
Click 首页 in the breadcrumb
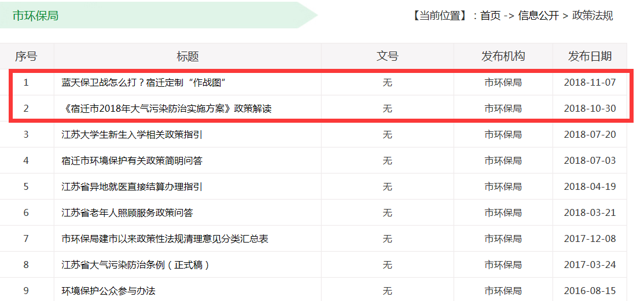coord(491,16)
